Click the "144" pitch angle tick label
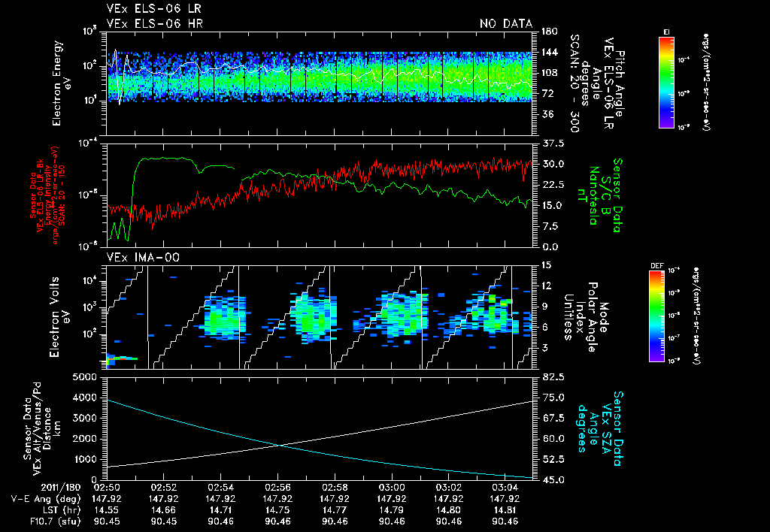 tap(550, 53)
